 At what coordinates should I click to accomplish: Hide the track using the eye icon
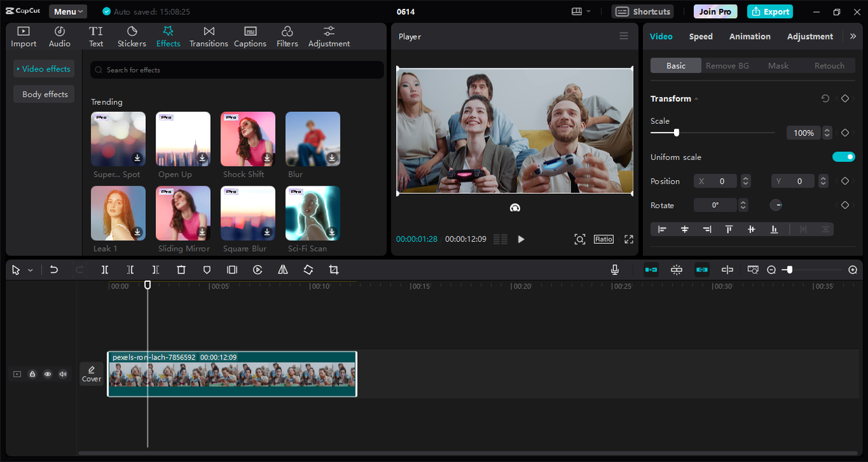47,374
